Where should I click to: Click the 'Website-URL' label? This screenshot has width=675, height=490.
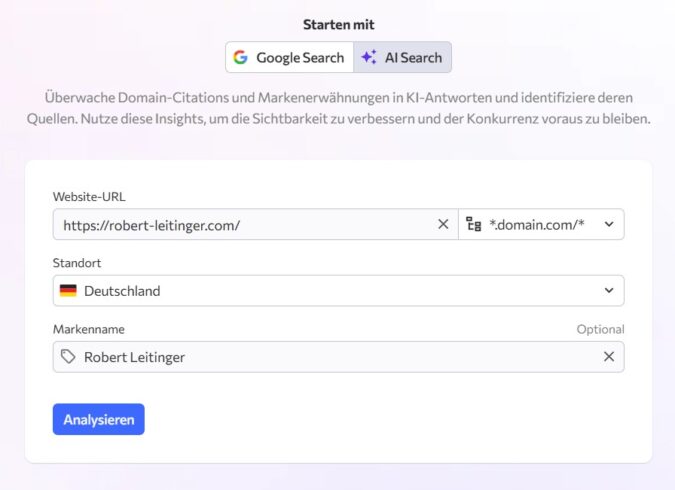click(89, 197)
